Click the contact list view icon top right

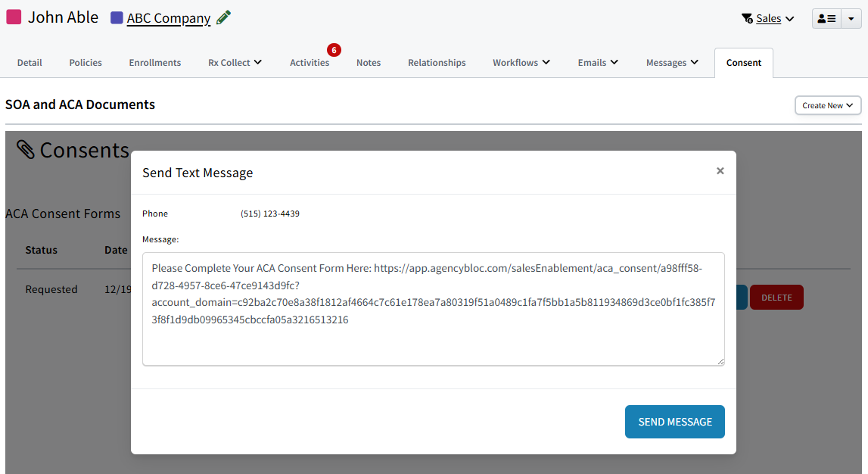826,18
